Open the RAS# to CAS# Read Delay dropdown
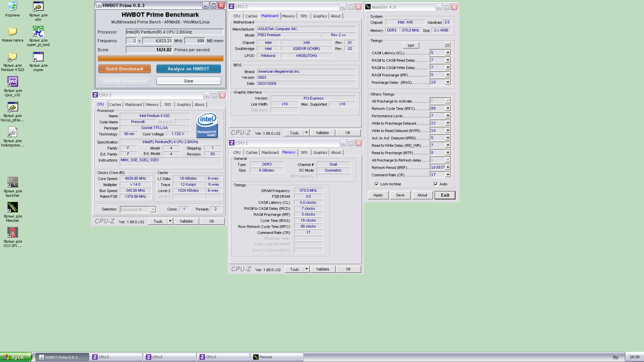 pos(447,60)
